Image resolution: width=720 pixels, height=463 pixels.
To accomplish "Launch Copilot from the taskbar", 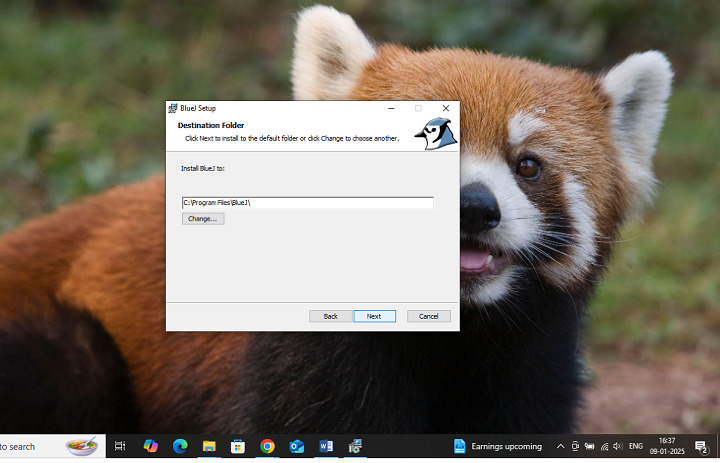I will [151, 446].
